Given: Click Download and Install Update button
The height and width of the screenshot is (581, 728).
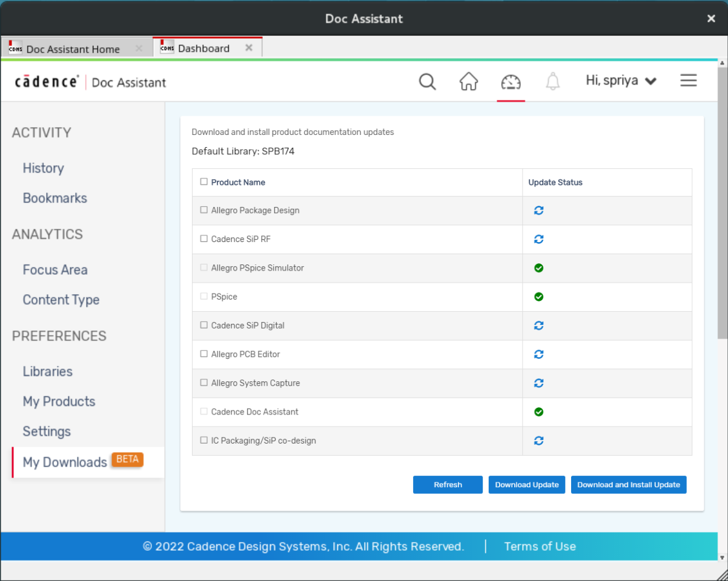Looking at the screenshot, I should pyautogui.click(x=629, y=485).
